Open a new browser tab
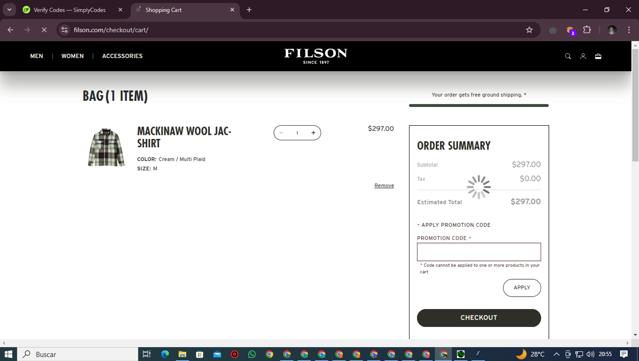 (249, 10)
